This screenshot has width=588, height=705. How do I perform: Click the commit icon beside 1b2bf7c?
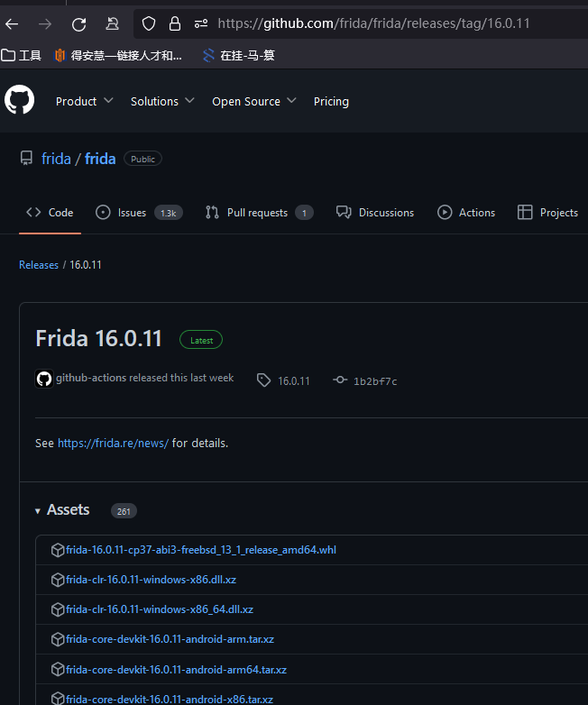(340, 380)
